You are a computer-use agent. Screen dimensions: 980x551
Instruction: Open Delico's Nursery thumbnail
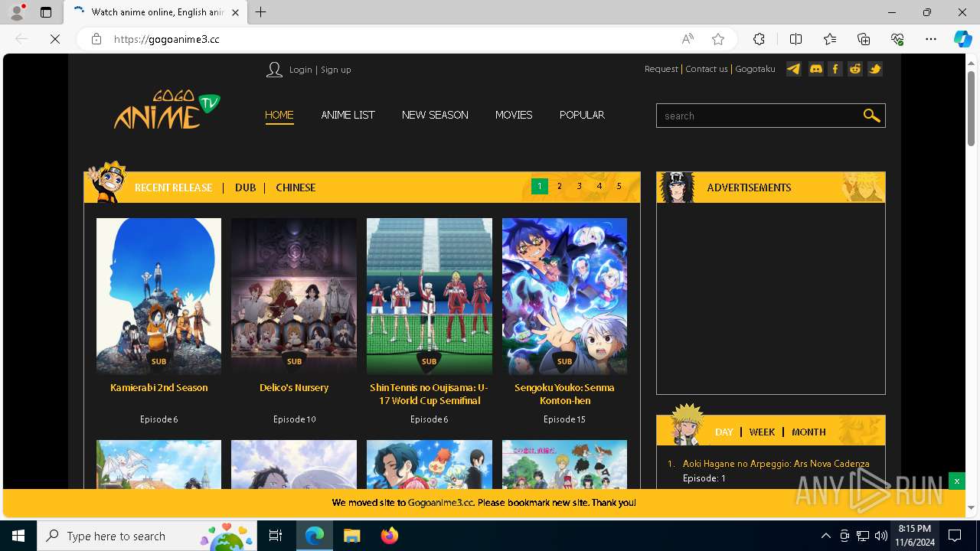(294, 296)
